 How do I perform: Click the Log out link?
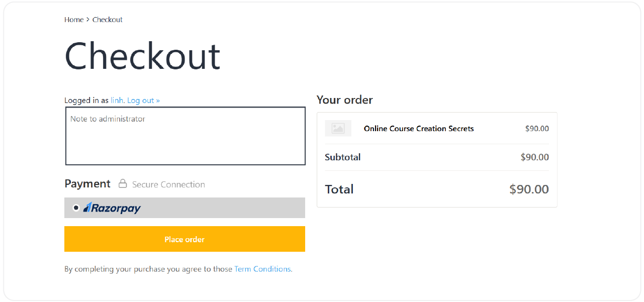tap(143, 100)
